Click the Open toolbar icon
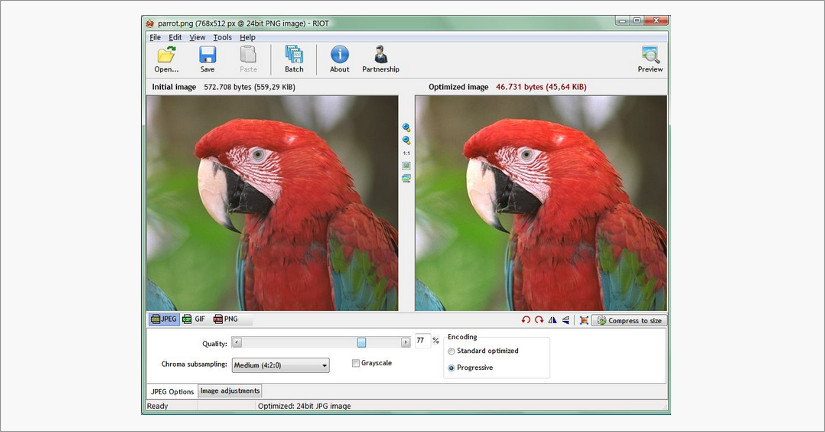The width and height of the screenshot is (825, 432). tap(166, 56)
